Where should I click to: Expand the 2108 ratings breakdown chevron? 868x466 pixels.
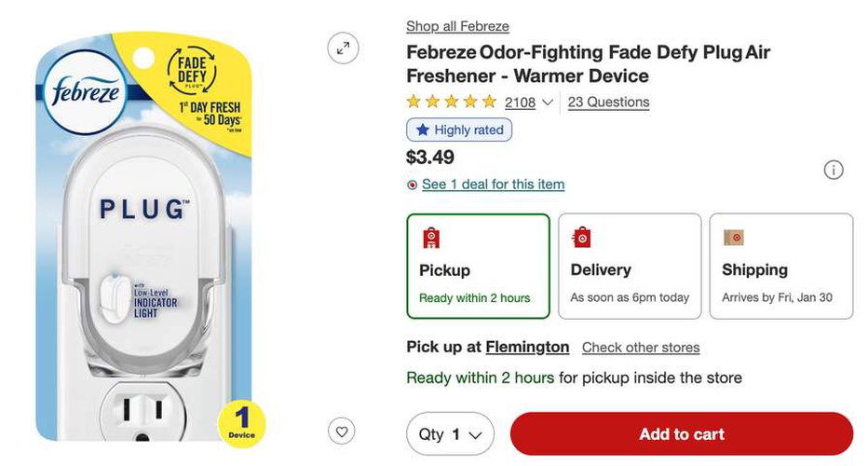point(548,103)
